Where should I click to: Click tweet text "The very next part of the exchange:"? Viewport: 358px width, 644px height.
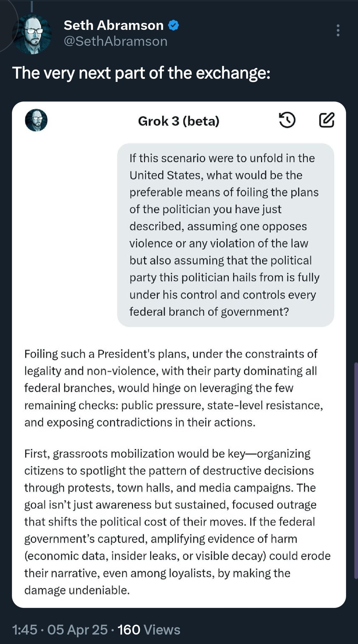tap(141, 73)
